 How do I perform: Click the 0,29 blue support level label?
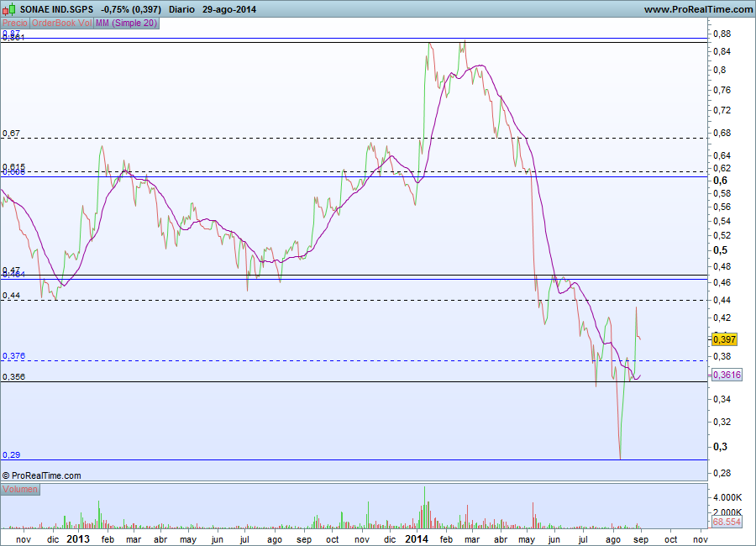(x=11, y=454)
